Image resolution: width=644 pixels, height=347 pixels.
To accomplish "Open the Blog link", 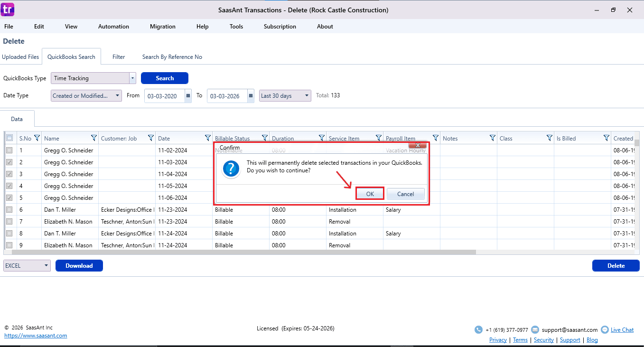I will pos(592,340).
